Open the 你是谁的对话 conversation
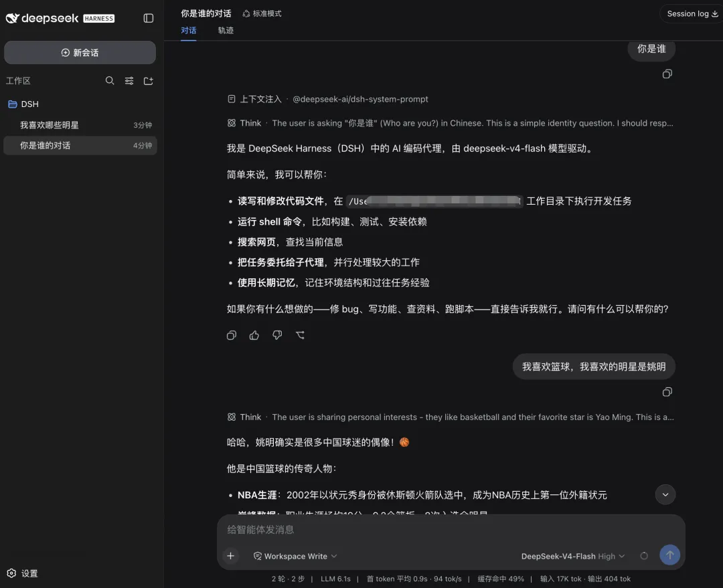 (80, 145)
